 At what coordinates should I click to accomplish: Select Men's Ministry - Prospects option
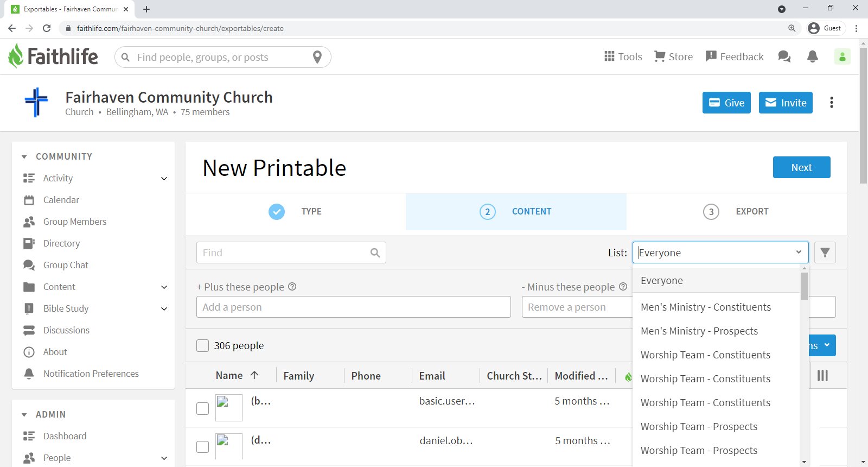tap(716, 331)
